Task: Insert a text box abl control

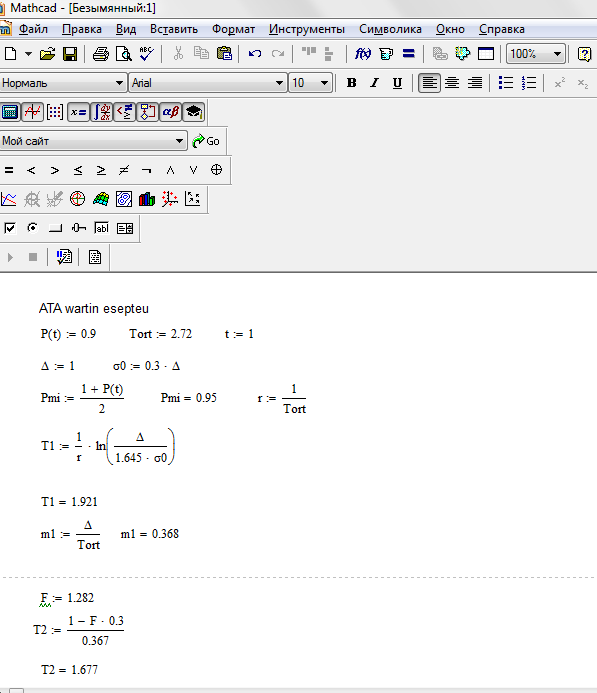Action: [x=102, y=228]
